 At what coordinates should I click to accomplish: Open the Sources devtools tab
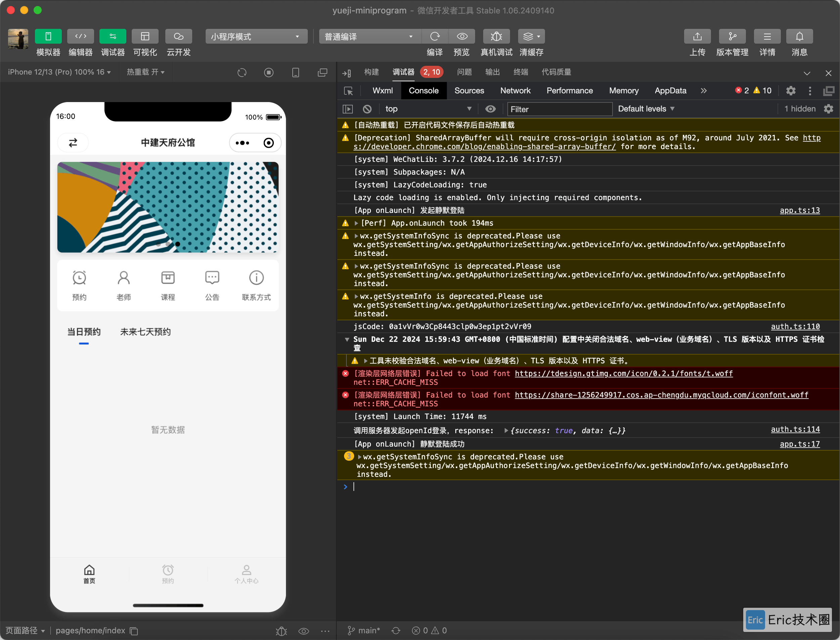pyautogui.click(x=469, y=91)
